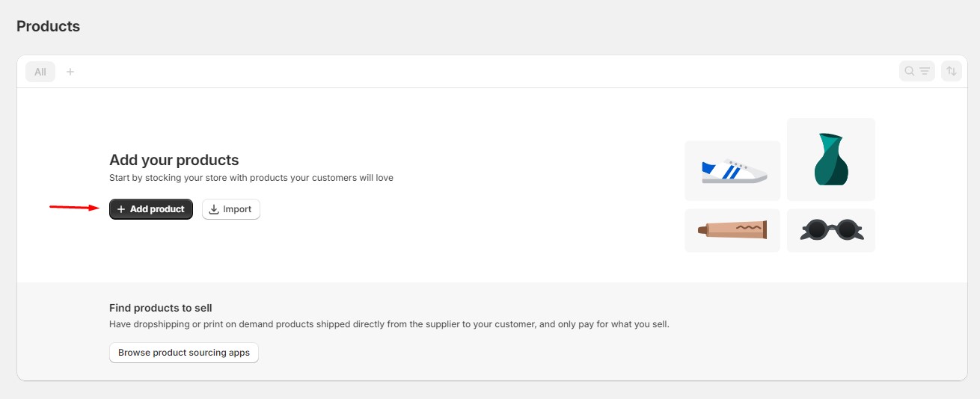Viewport: 980px width, 399px height.
Task: Click the download icon on the Import button
Action: (x=214, y=209)
